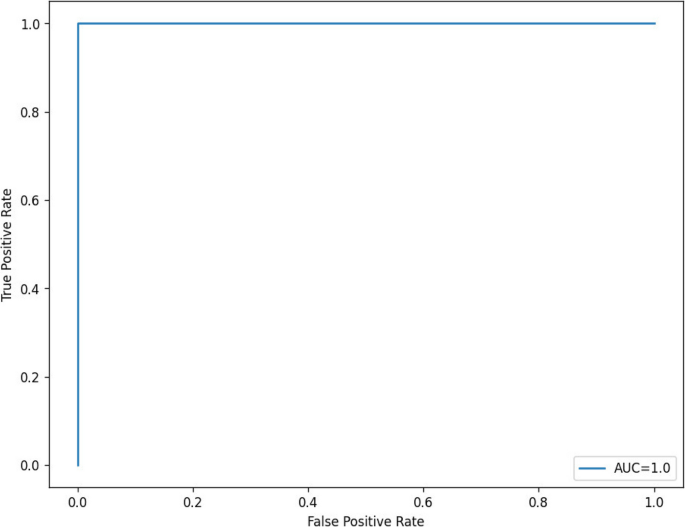Viewport: 685px width, 527px height.
Task: Click the x-axis tick label 0.2
Action: coord(193,503)
